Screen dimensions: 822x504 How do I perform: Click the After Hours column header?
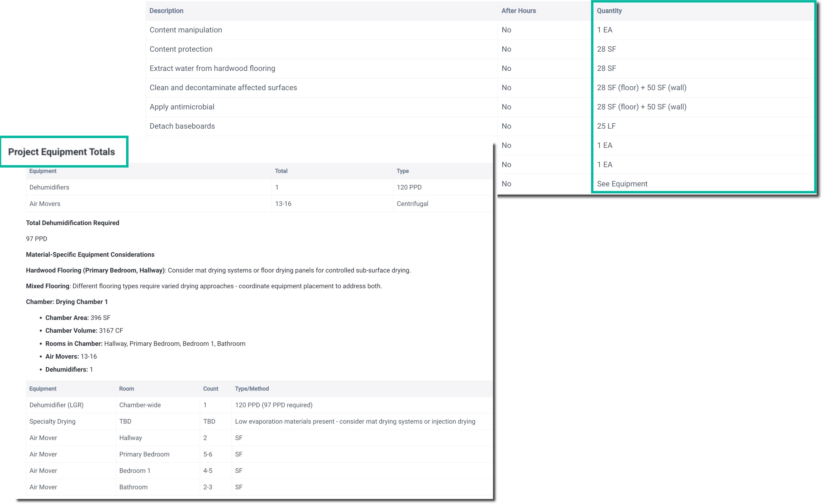pos(518,11)
